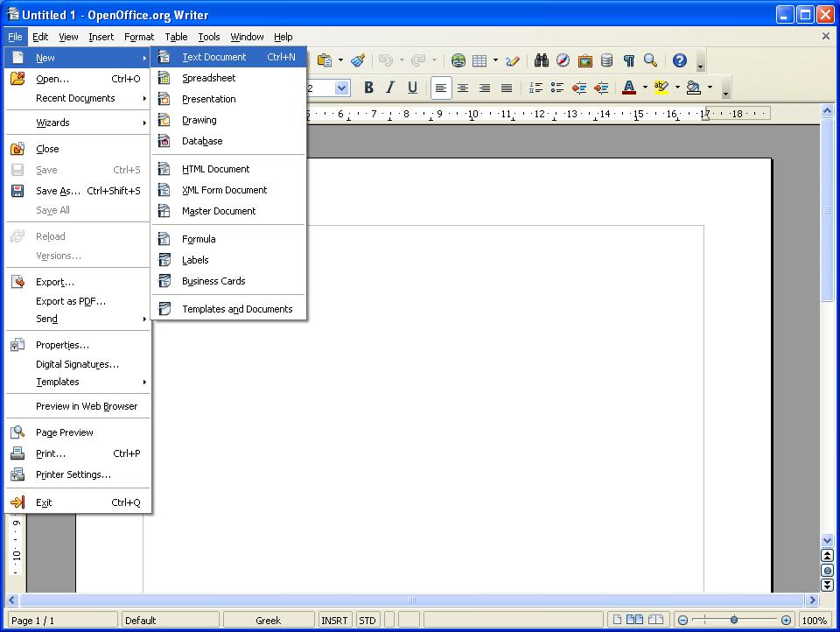Click the 100% zoom level field

click(815, 621)
